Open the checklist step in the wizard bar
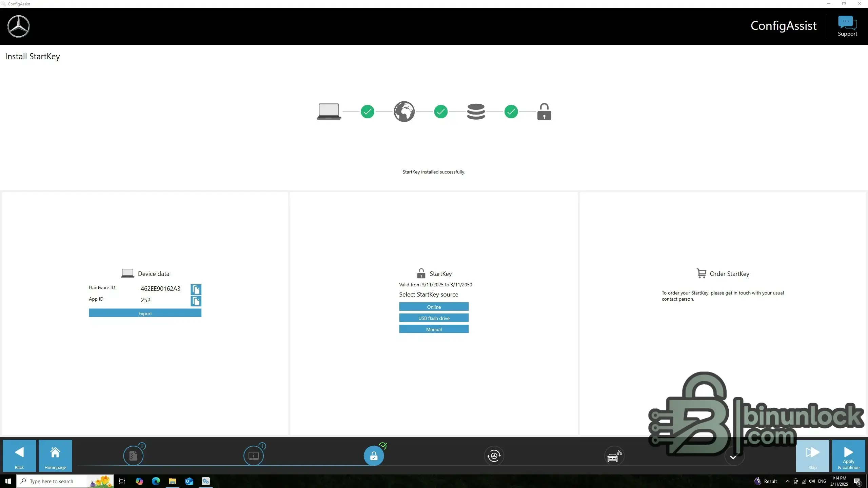The width and height of the screenshot is (868, 488). [133, 455]
